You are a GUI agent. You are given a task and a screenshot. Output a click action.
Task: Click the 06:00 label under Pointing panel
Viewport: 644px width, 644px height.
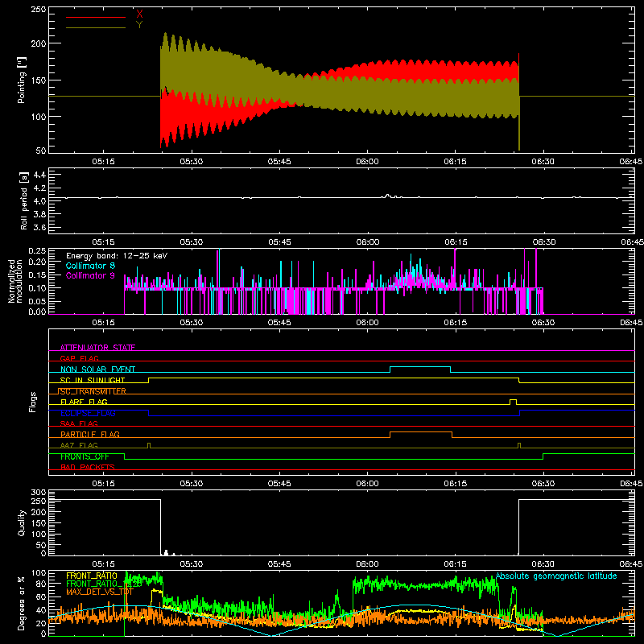pyautogui.click(x=367, y=162)
